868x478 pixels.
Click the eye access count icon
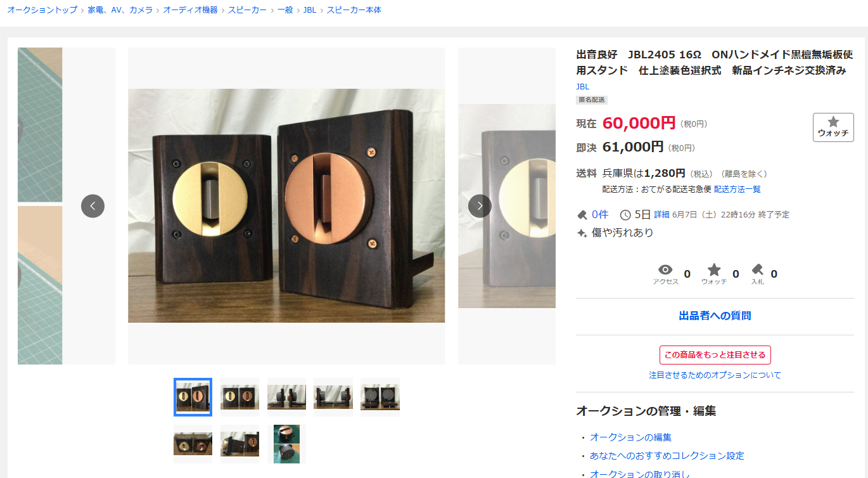[665, 269]
